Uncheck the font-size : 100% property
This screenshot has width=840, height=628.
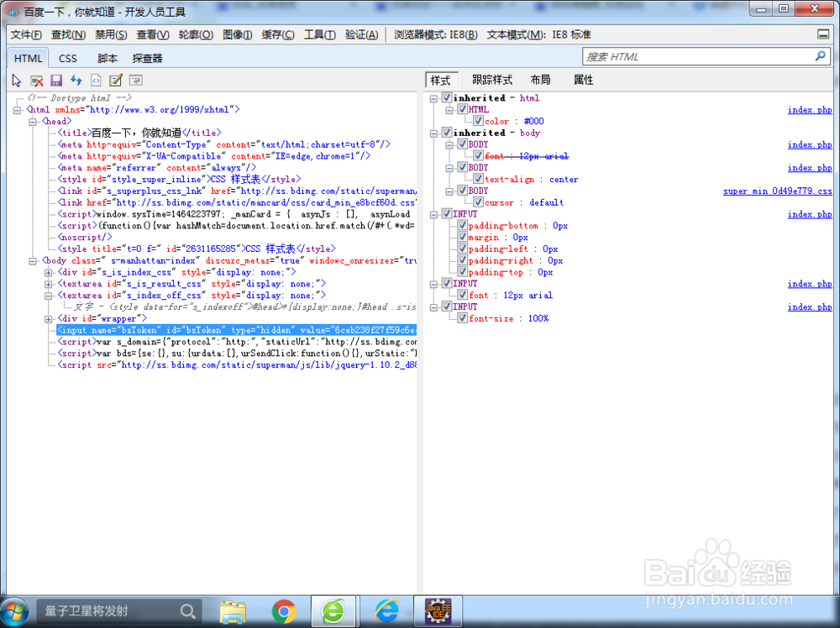point(462,318)
